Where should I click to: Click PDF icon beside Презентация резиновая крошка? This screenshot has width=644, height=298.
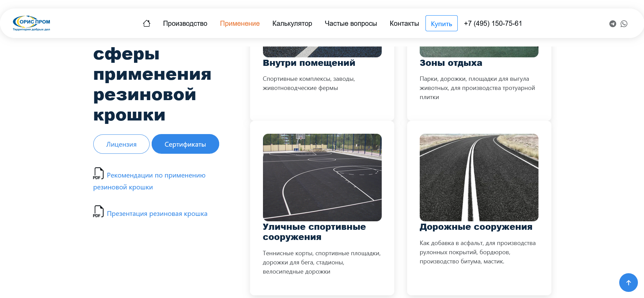(x=98, y=211)
